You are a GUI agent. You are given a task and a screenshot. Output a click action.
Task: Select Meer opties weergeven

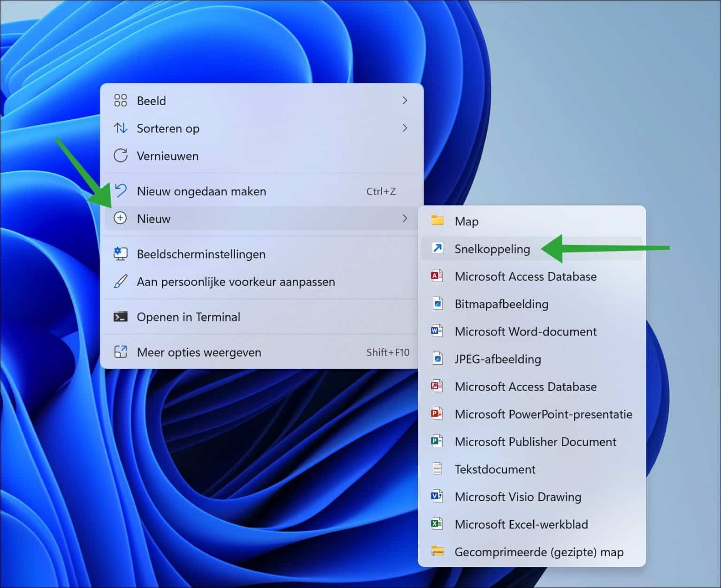(199, 352)
